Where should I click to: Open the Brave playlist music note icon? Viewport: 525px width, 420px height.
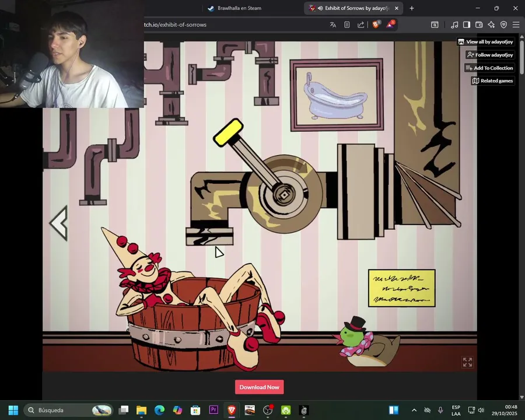tap(454, 24)
